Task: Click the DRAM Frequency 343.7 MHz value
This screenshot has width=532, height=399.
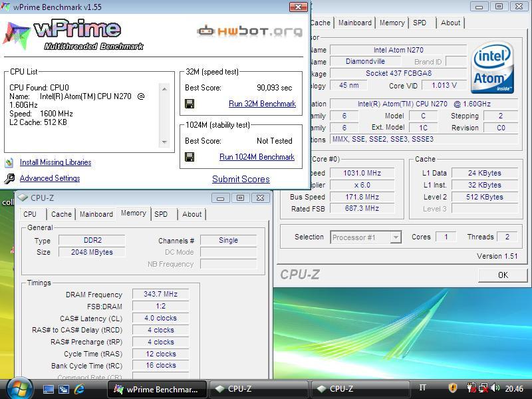Action: tap(160, 294)
